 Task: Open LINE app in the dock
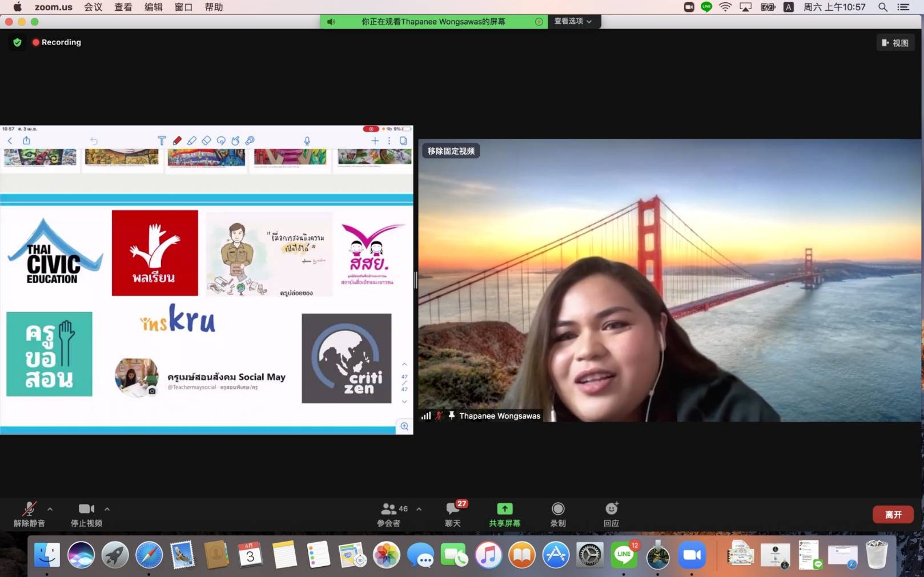624,555
